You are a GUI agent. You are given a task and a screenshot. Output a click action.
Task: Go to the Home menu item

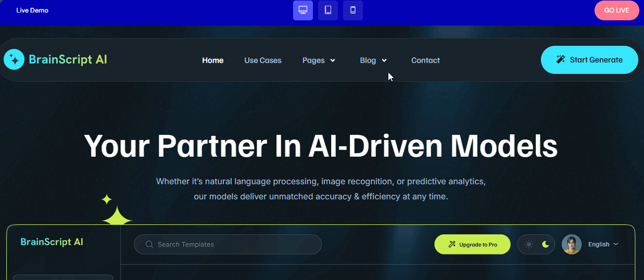click(x=213, y=60)
